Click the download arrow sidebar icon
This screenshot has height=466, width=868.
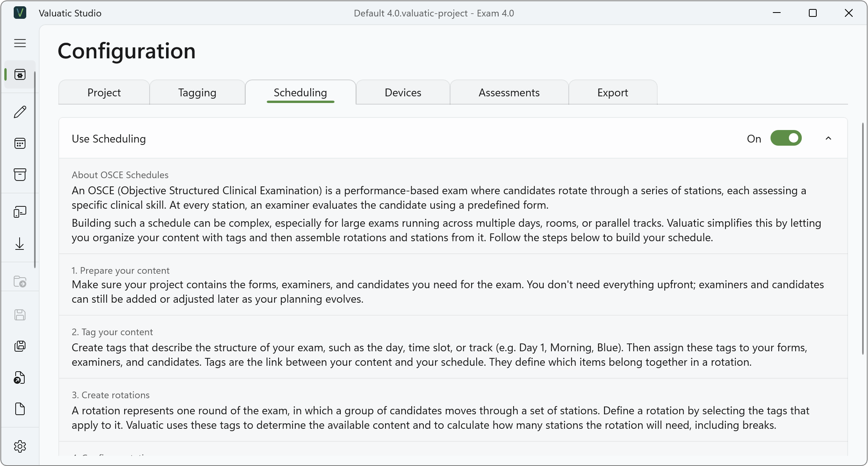point(20,244)
